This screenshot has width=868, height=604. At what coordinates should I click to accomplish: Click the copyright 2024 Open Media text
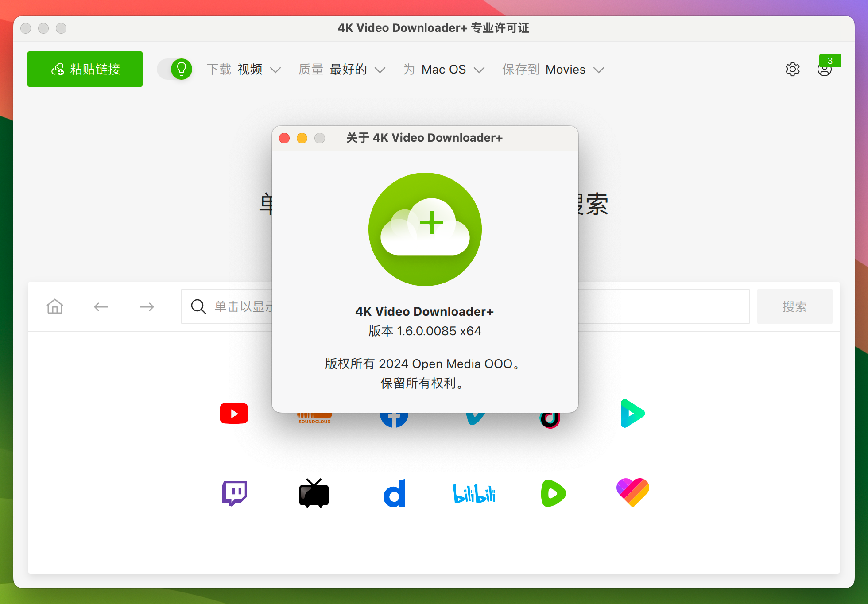[423, 364]
